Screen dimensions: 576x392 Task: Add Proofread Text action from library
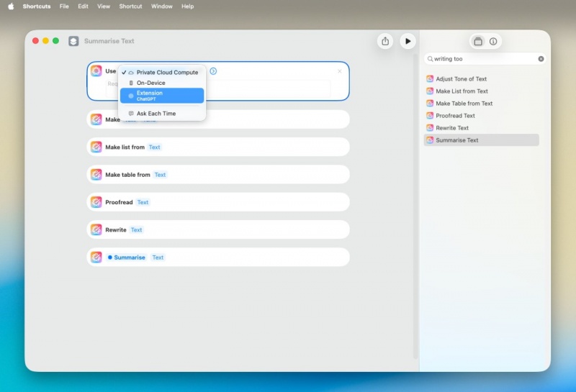click(x=481, y=116)
